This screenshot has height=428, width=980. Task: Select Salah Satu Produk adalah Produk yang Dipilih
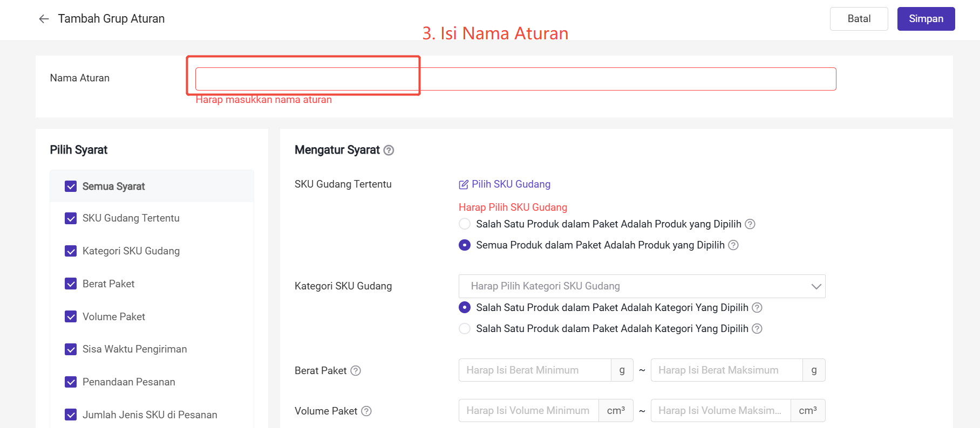[465, 224]
